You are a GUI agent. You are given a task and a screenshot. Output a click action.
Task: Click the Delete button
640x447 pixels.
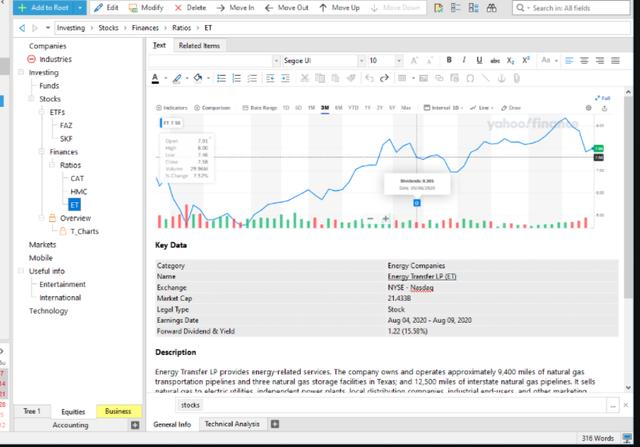point(190,8)
